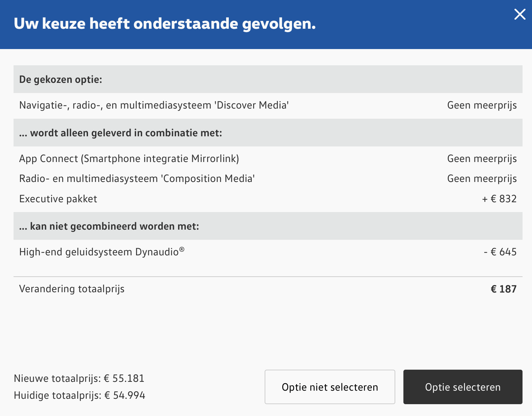Screen dimensions: 532x416
Task: Click 'Geen meerprijs' beside App Connect
Action: click(482, 159)
